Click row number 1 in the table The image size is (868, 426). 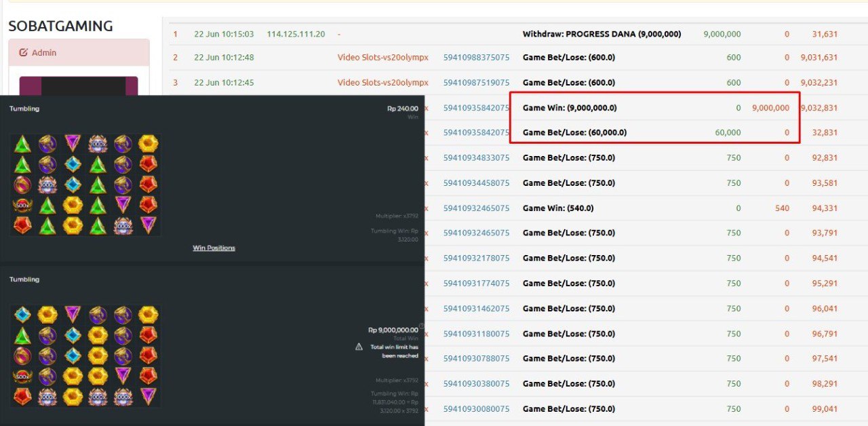(x=175, y=34)
